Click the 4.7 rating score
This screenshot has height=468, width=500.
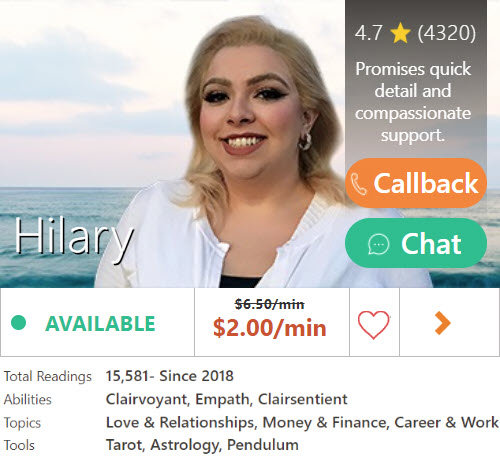[x=368, y=33]
